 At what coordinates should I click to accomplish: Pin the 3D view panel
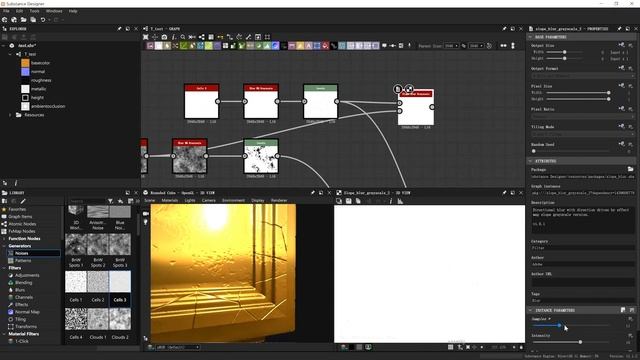[313, 193]
